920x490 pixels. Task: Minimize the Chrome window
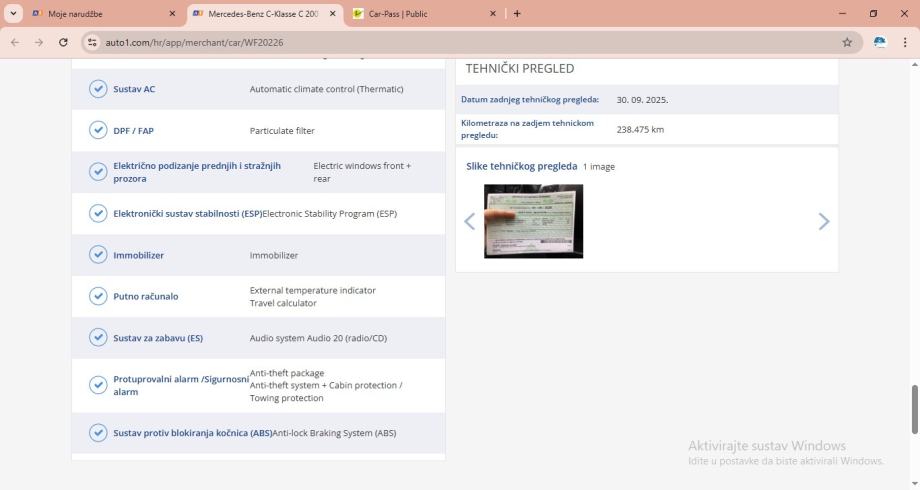click(843, 13)
